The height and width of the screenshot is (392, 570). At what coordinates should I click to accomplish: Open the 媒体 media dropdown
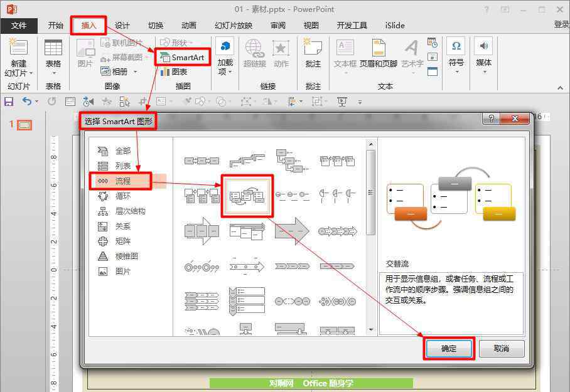tap(483, 56)
